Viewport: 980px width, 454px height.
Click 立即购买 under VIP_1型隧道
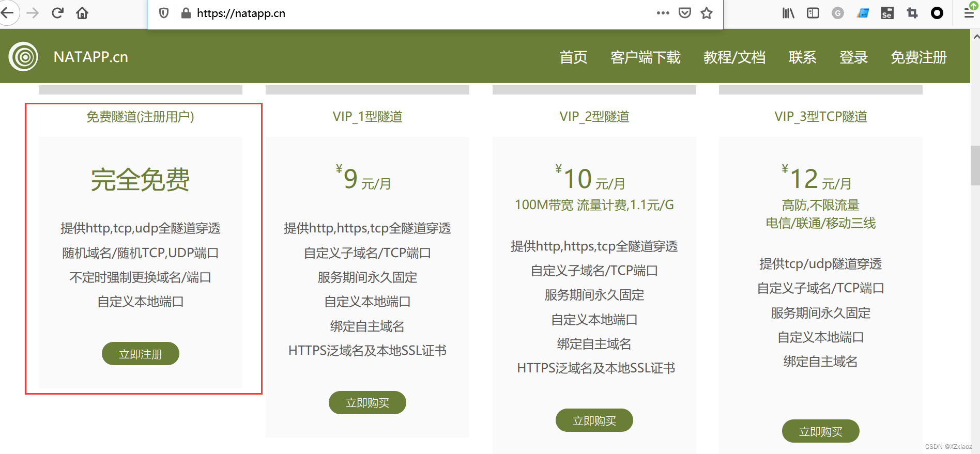pos(367,402)
